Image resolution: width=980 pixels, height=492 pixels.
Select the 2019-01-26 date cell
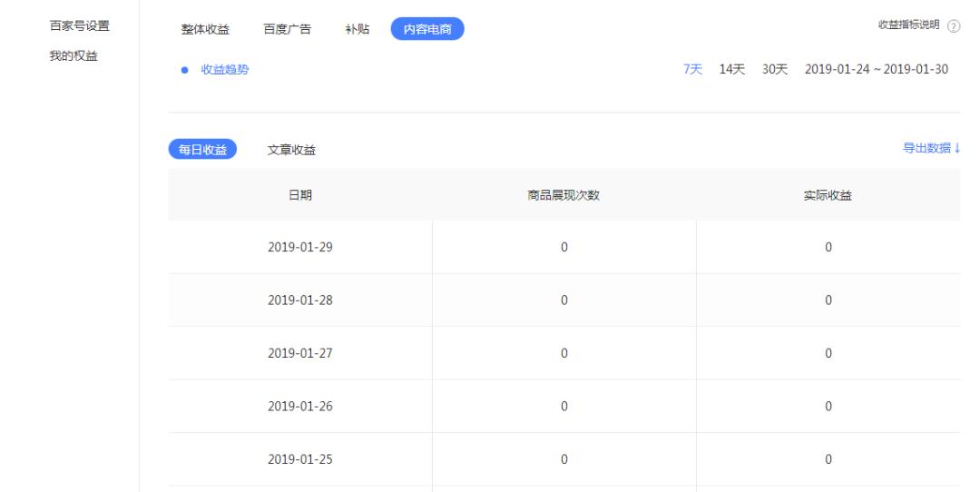point(300,407)
